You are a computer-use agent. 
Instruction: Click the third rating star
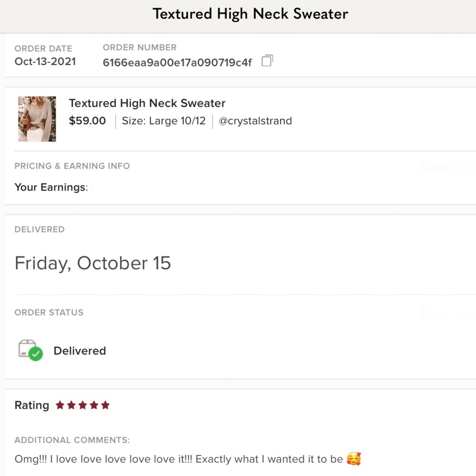tap(82, 405)
